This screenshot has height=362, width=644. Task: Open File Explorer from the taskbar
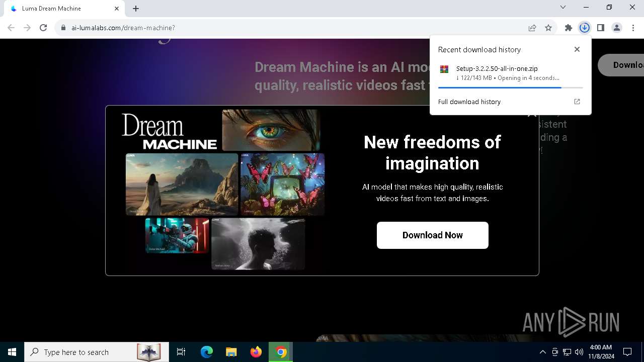pos(231,352)
